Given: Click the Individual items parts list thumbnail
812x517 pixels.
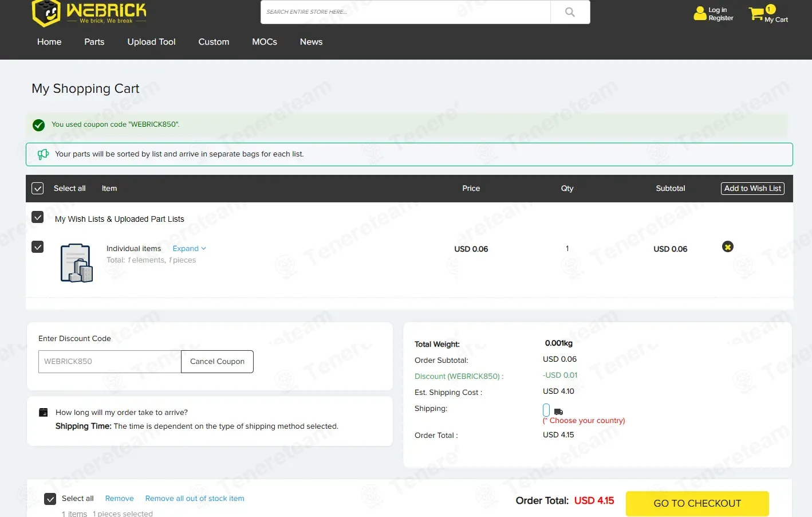Looking at the screenshot, I should pos(77,263).
